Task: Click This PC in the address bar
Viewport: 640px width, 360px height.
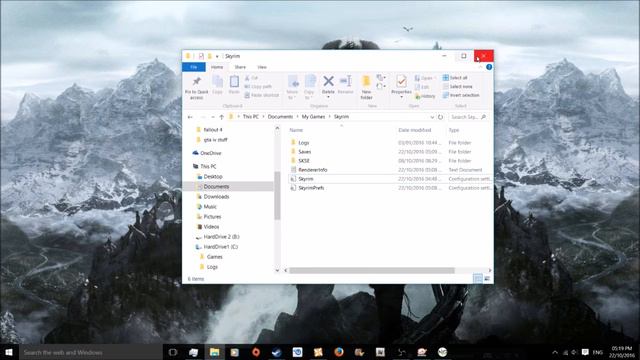Action: coord(251,117)
